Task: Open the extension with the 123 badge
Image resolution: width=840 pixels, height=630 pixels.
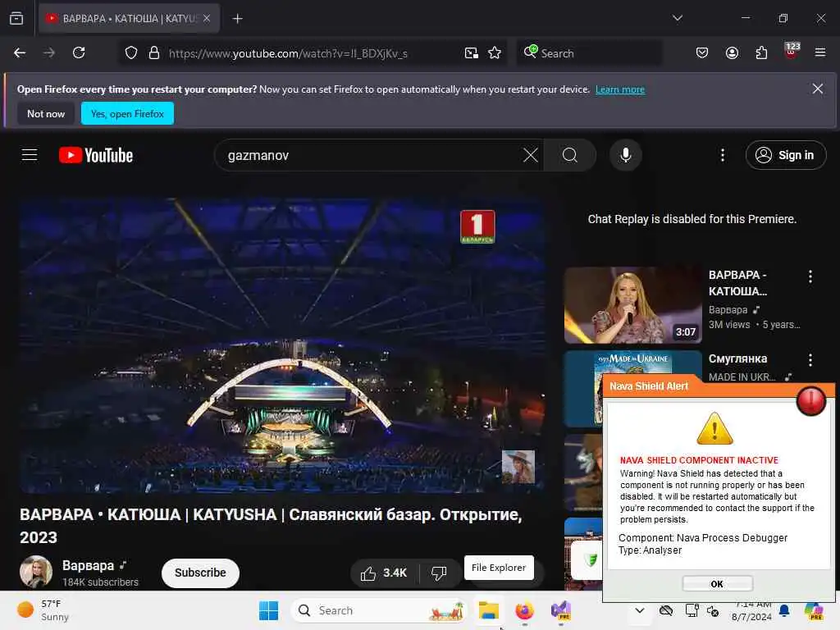Action: pyautogui.click(x=792, y=51)
